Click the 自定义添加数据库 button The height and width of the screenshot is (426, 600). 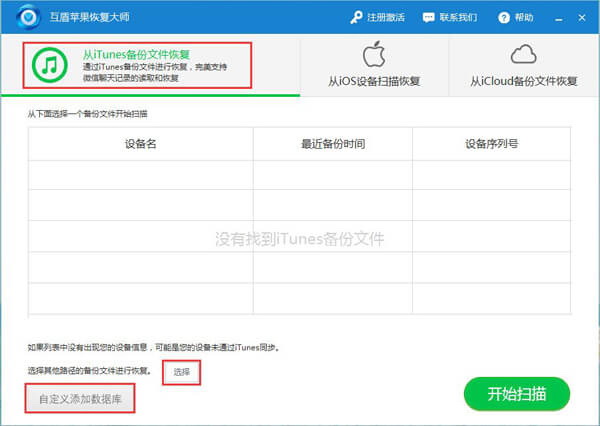click(80, 398)
